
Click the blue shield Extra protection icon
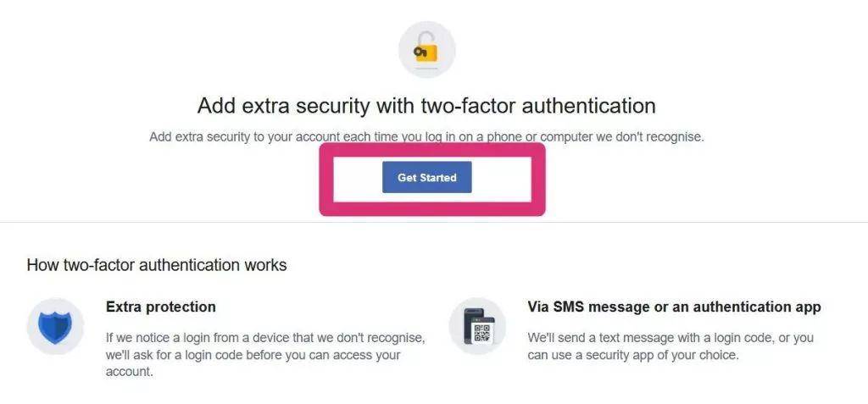(55, 327)
